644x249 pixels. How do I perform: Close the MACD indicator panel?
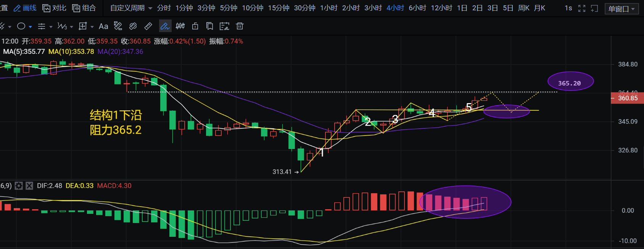pos(29,186)
